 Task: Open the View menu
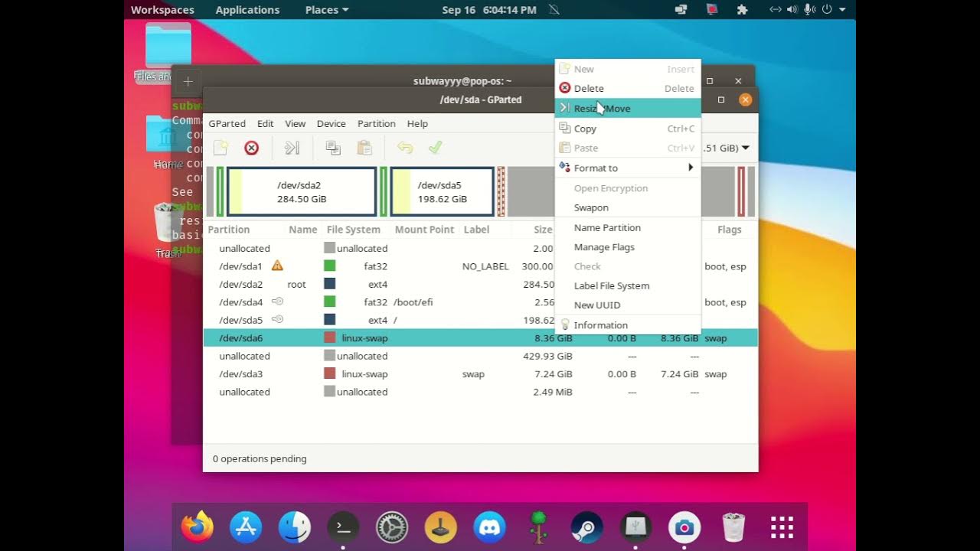[295, 123]
